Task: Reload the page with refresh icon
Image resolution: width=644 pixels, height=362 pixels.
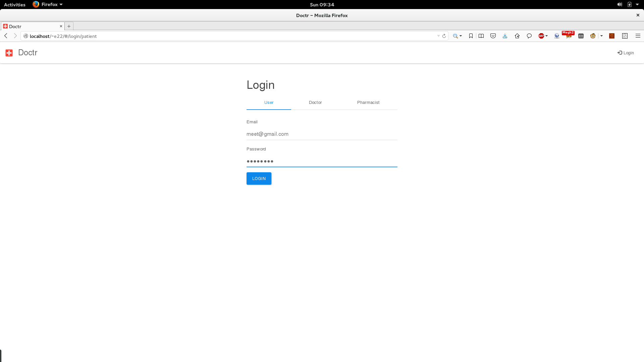Action: coord(444,36)
